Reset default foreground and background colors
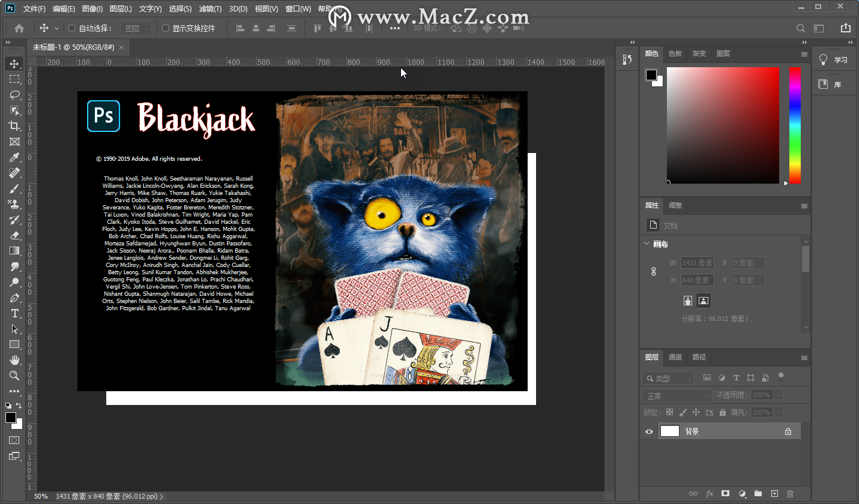Image resolution: width=859 pixels, height=504 pixels. (8, 406)
